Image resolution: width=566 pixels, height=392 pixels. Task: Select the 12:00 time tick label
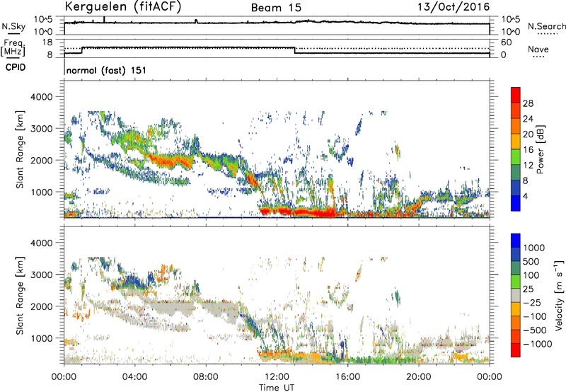[x=277, y=377]
